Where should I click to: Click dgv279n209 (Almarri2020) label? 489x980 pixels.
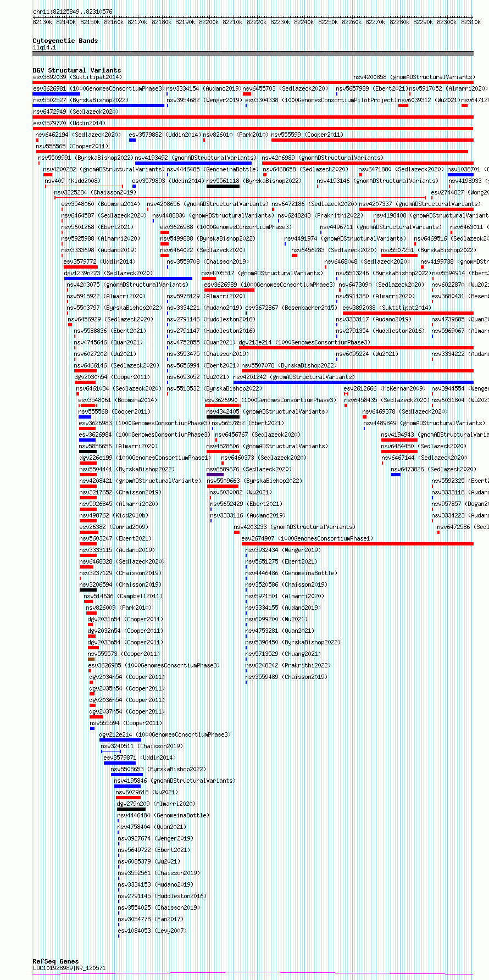click(156, 804)
